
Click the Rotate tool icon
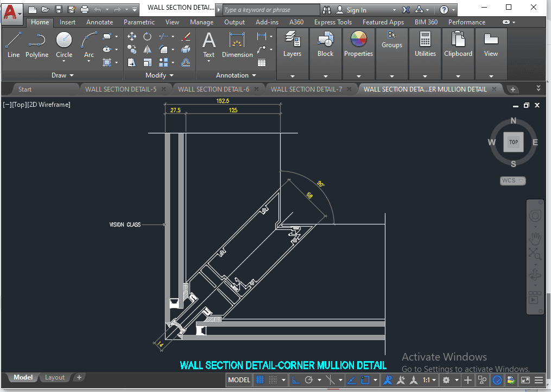147,36
